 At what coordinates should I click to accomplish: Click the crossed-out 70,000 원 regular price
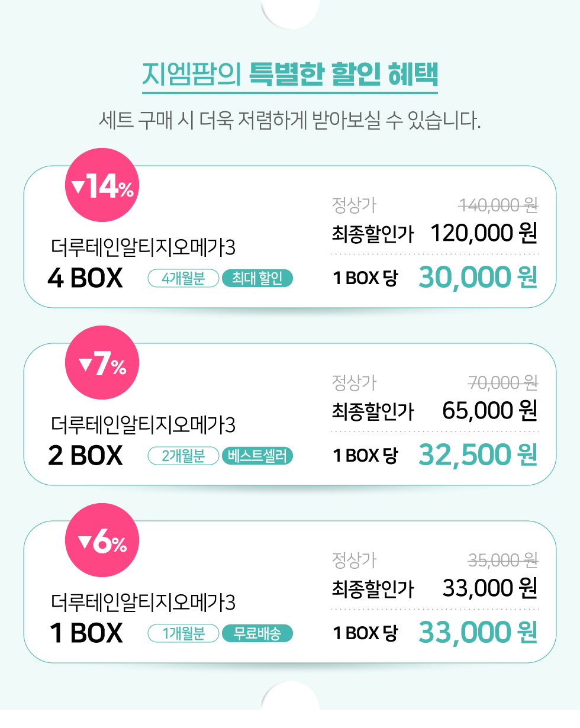click(x=502, y=383)
